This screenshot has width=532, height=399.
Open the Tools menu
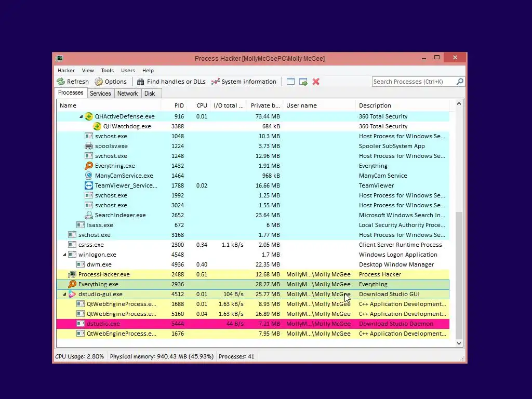point(107,71)
